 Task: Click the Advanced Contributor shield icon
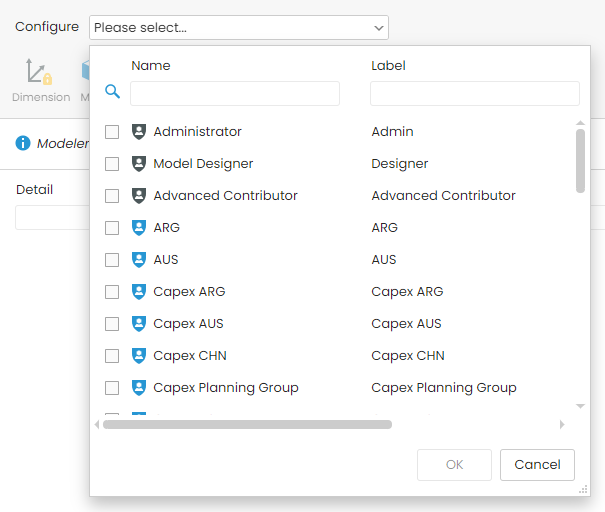tap(139, 196)
